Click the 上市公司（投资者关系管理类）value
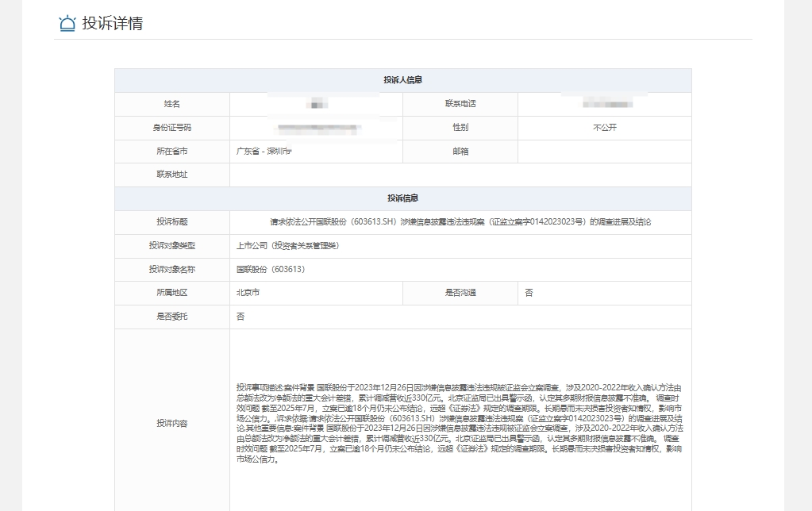 click(x=288, y=246)
